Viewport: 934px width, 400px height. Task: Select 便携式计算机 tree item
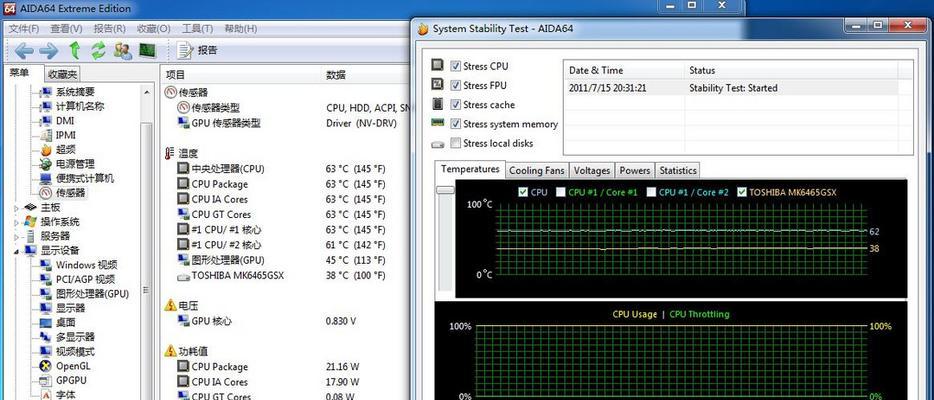[x=85, y=178]
